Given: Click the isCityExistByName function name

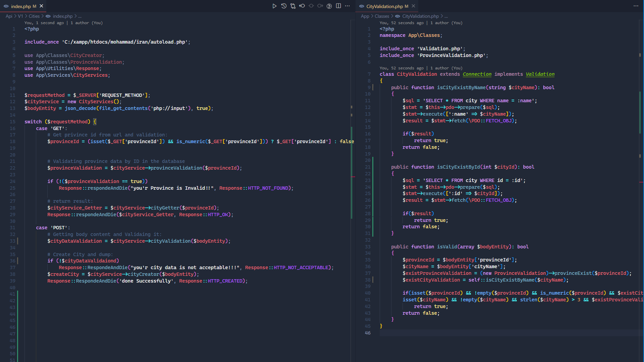Looking at the screenshot, I should 461,87.
